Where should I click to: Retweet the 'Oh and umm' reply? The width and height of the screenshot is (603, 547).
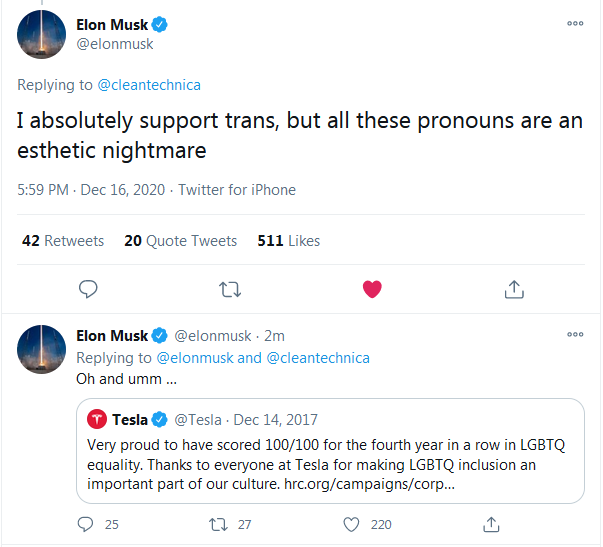pos(217,524)
